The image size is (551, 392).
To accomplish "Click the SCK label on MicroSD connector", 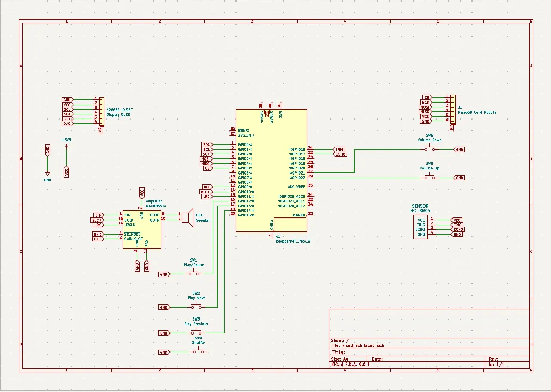I will pos(426,103).
